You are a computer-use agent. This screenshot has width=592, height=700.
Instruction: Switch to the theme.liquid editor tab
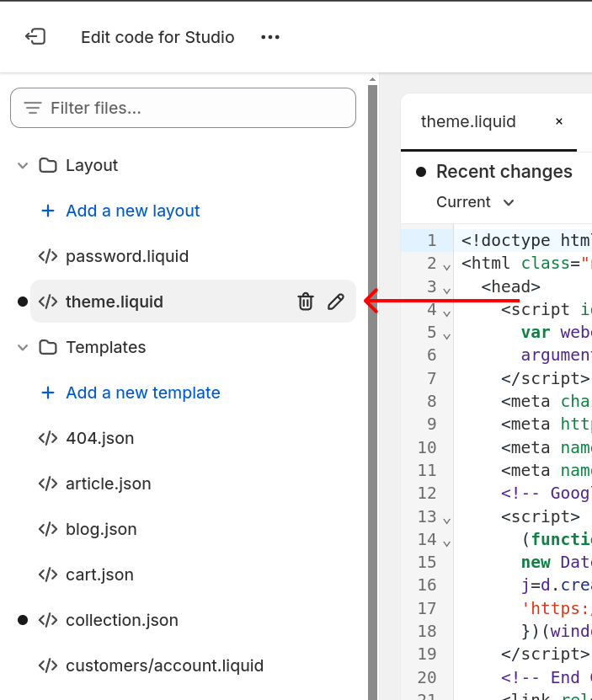[x=468, y=121]
